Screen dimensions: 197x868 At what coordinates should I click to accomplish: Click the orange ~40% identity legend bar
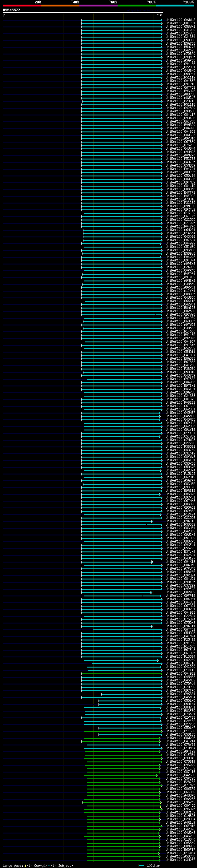(60, 6)
